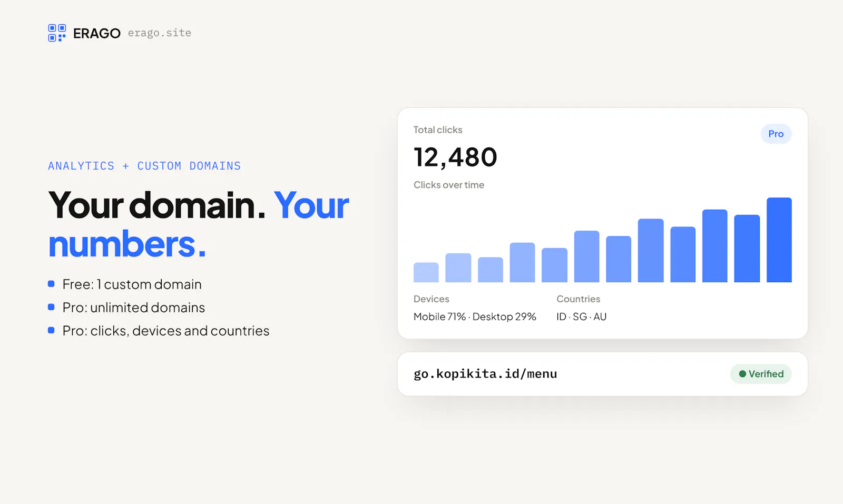The image size is (843, 504).
Task: Click the 12,480 total clicks value
Action: 455,157
